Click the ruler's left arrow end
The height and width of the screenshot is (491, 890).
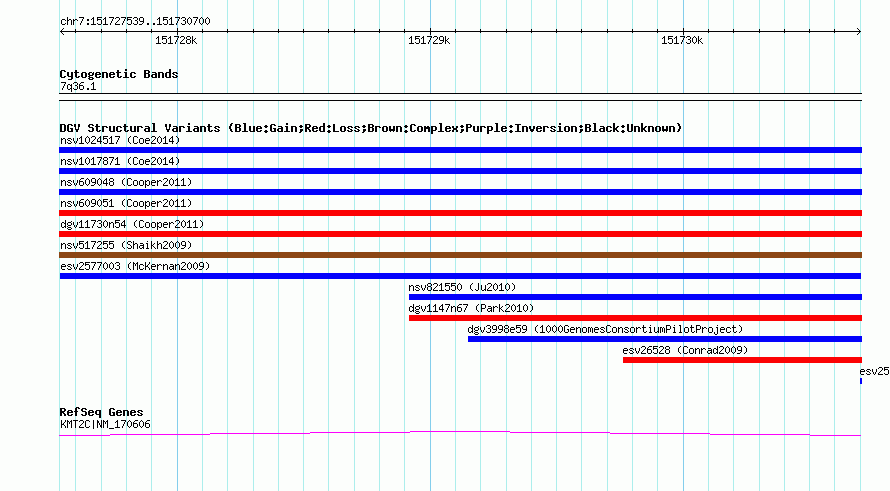62,32
